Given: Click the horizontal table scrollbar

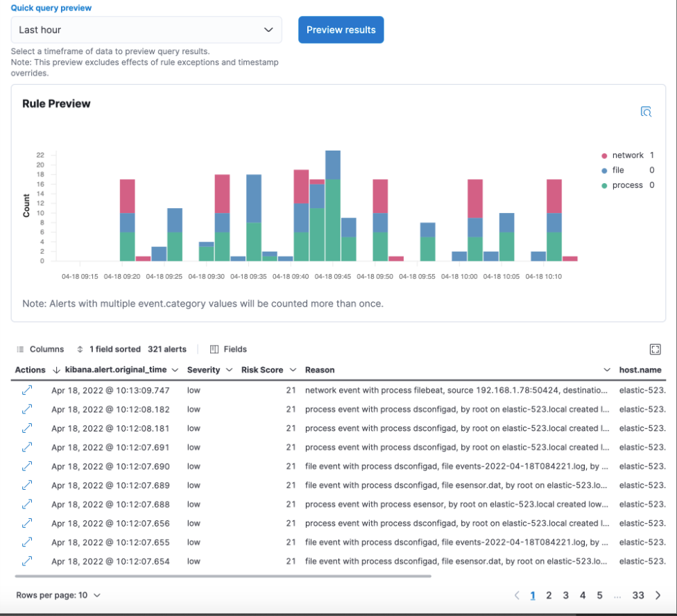Looking at the screenshot, I should (x=222, y=576).
